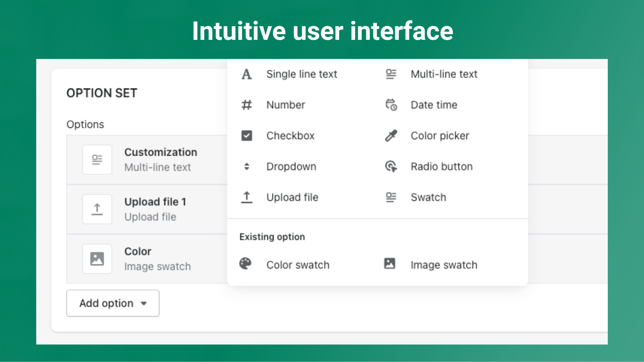Pick Checkbox label from option list
Viewport: 644px width, 362px height.
click(x=290, y=136)
